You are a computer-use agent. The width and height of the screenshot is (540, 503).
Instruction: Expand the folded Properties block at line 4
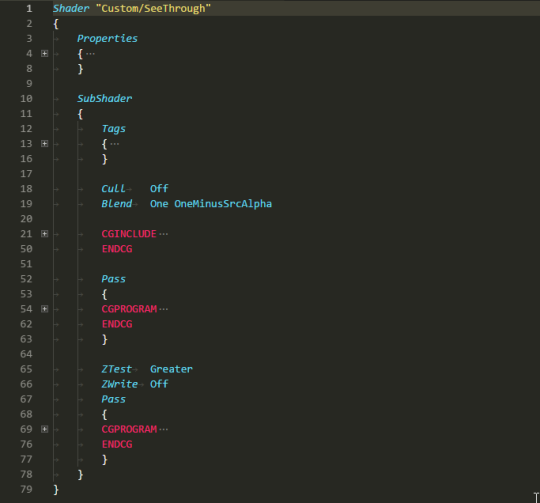(x=44, y=54)
